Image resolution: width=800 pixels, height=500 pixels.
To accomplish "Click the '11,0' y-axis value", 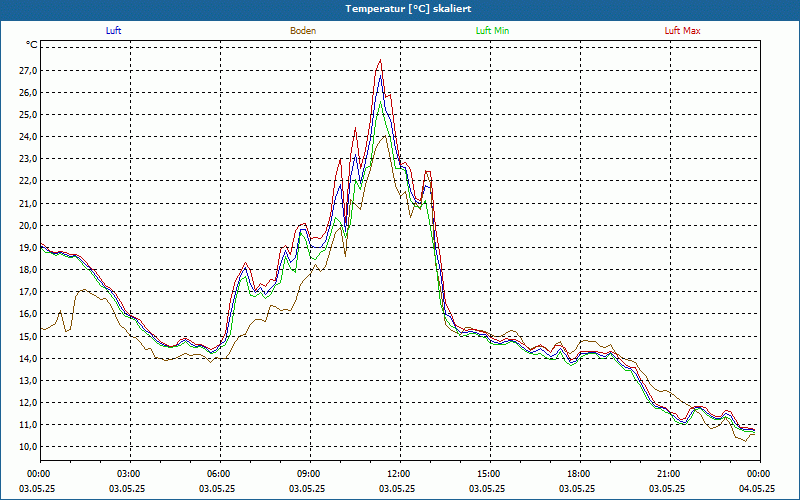I will (x=28, y=425).
